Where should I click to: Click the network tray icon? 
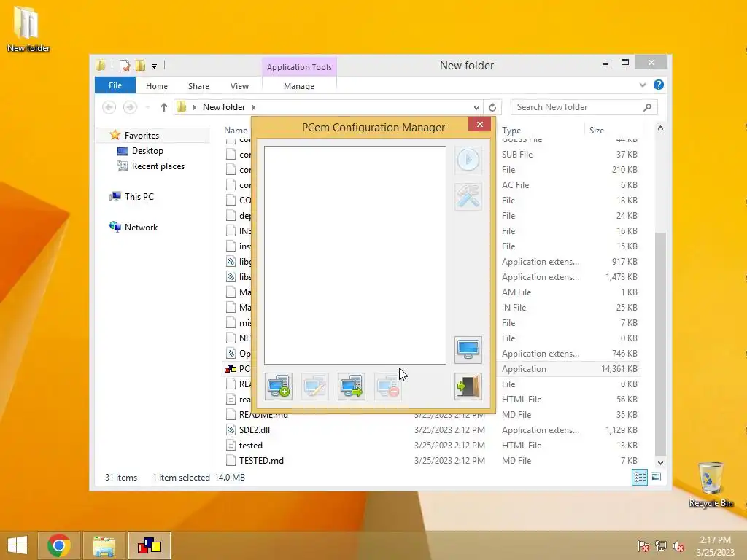click(661, 546)
